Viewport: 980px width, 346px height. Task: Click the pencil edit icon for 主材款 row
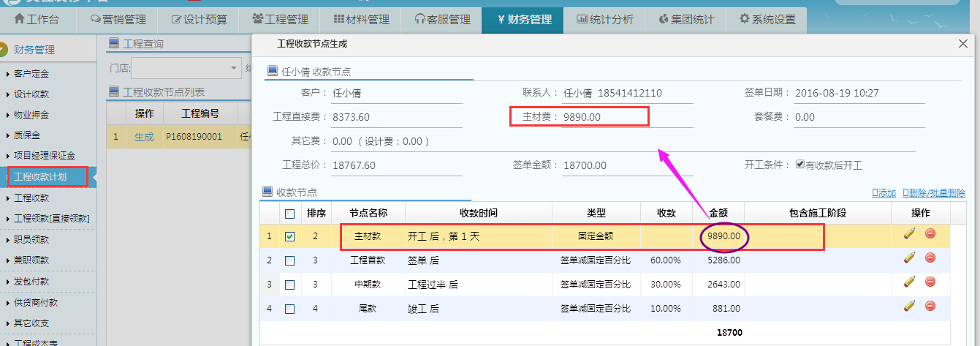909,234
